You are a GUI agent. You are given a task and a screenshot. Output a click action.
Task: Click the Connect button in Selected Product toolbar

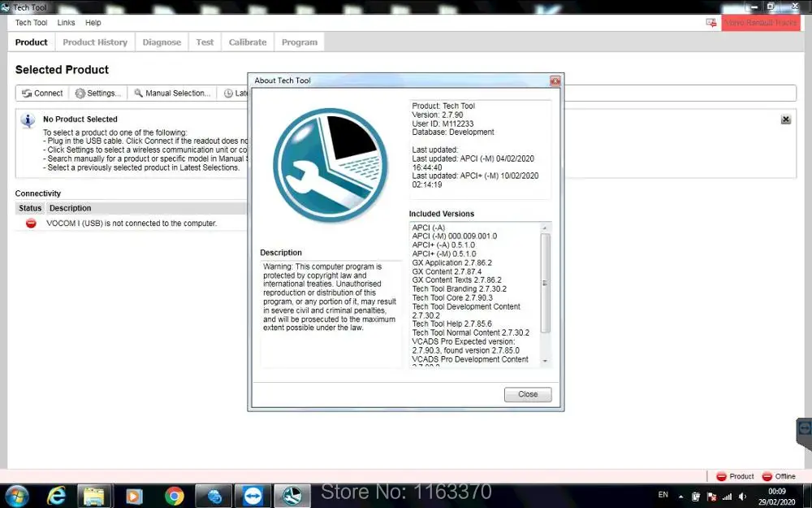42,93
